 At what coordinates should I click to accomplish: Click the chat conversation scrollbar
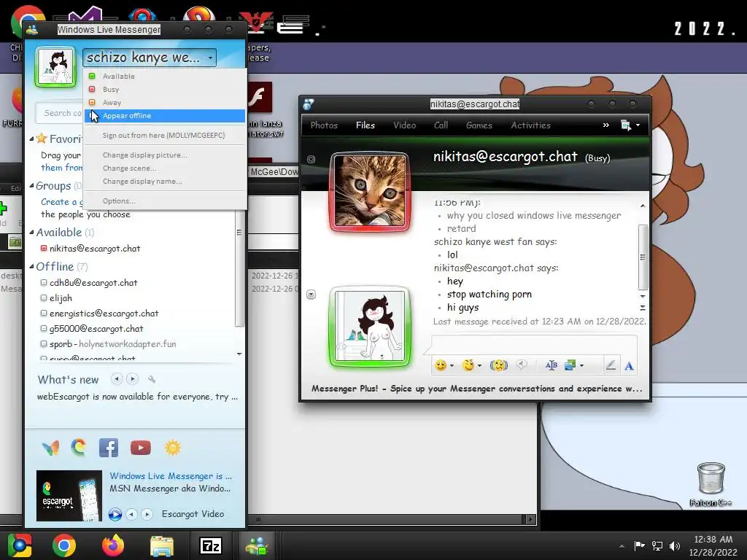click(x=643, y=257)
